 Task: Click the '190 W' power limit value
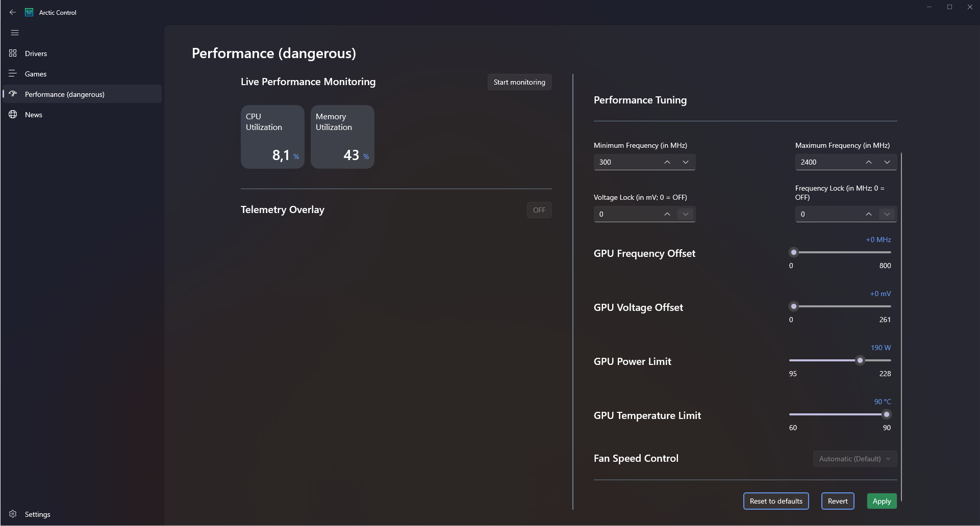[881, 348]
